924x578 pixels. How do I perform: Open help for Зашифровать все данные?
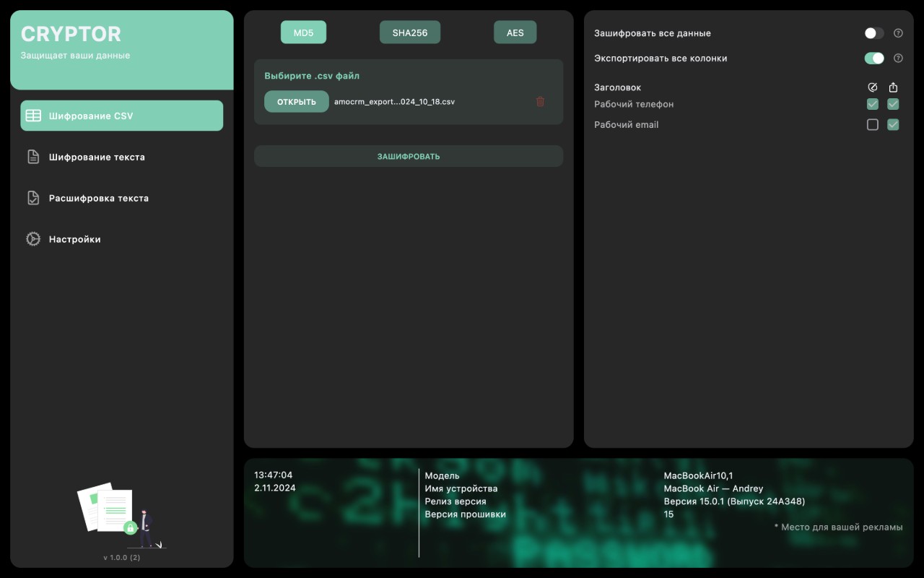[x=898, y=33]
